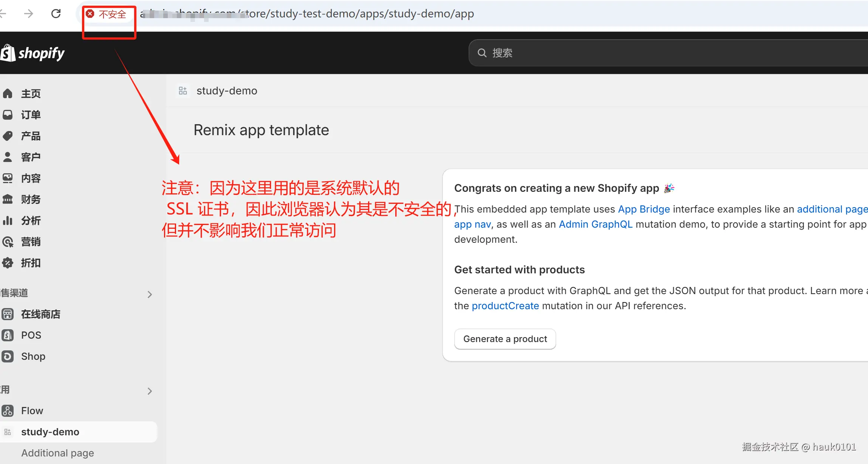
Task: Open Products (产品) tag icon
Action: tap(8, 136)
